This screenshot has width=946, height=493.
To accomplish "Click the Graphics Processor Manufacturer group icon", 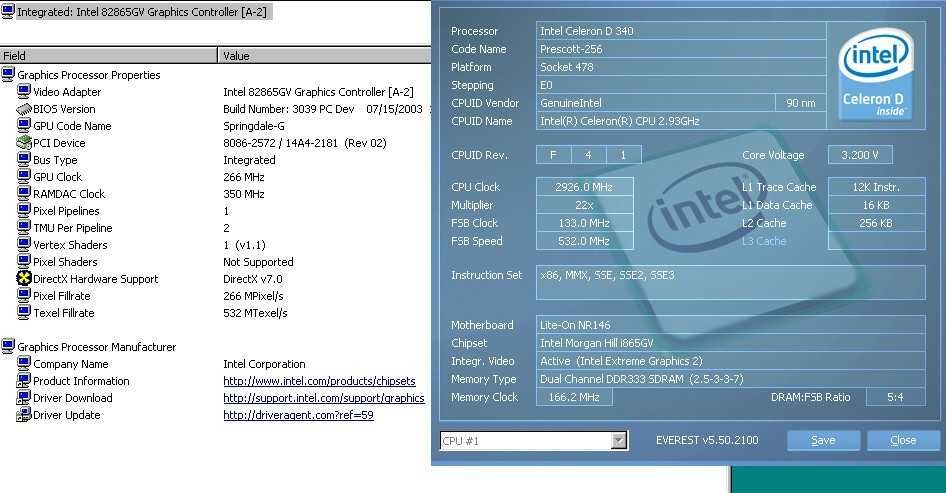I will pyautogui.click(x=8, y=346).
